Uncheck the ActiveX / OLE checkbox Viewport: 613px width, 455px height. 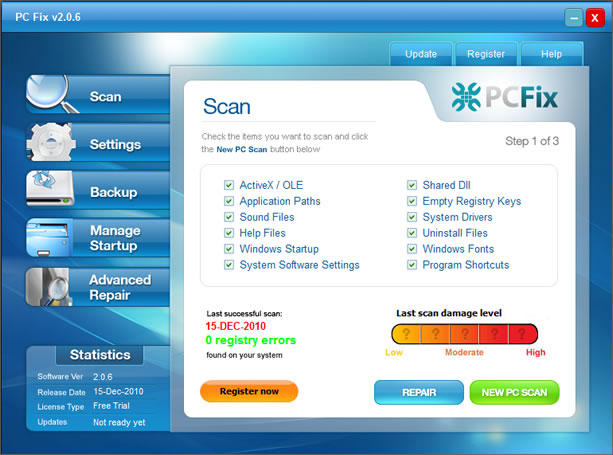[x=229, y=185]
